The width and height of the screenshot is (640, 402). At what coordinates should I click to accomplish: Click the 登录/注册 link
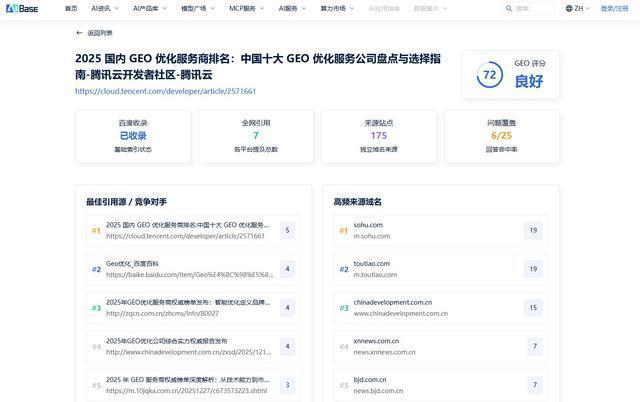point(615,8)
